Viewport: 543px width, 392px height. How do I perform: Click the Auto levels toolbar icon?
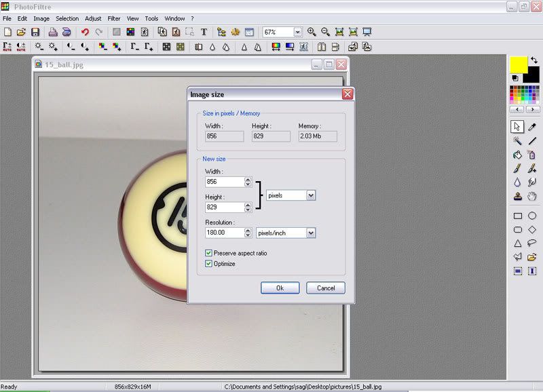pos(7,47)
